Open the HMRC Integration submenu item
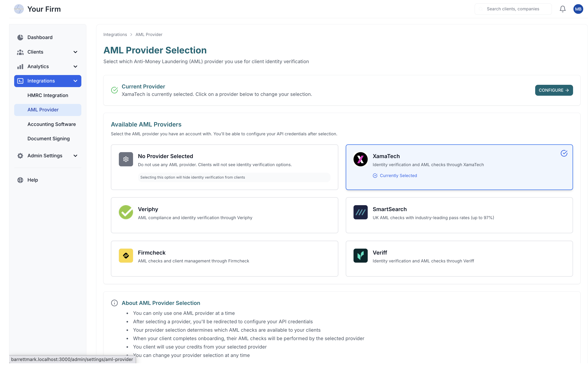Image resolution: width=588 pixels, height=374 pixels. (x=48, y=96)
